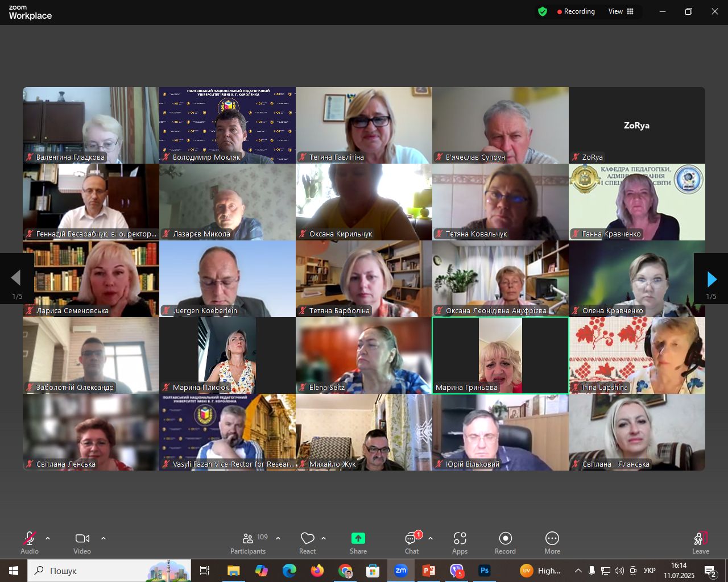This screenshot has width=728, height=582.
Task: Click the name label Заболотній Олександр
Action: pos(75,388)
